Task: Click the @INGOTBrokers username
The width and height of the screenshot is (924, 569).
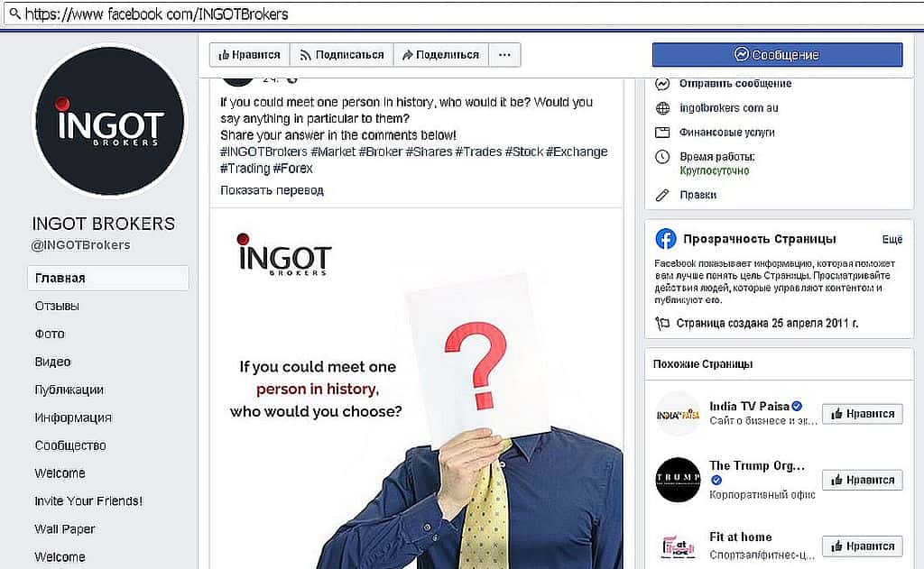Action: [x=80, y=245]
